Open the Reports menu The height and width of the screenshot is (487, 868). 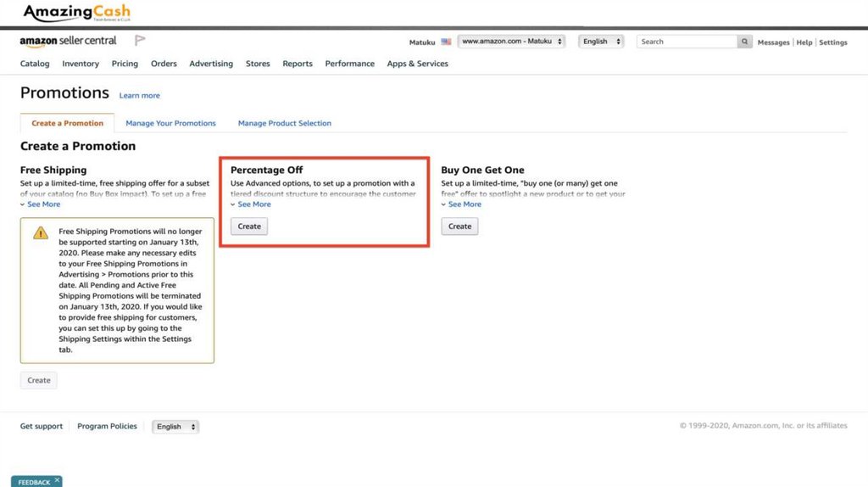[298, 64]
